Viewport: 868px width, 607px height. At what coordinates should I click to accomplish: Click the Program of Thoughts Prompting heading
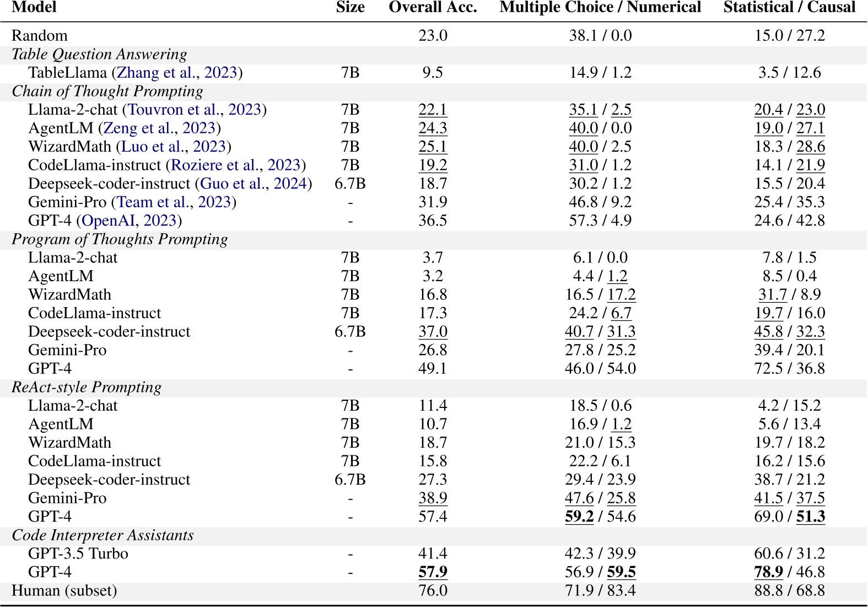pos(120,239)
